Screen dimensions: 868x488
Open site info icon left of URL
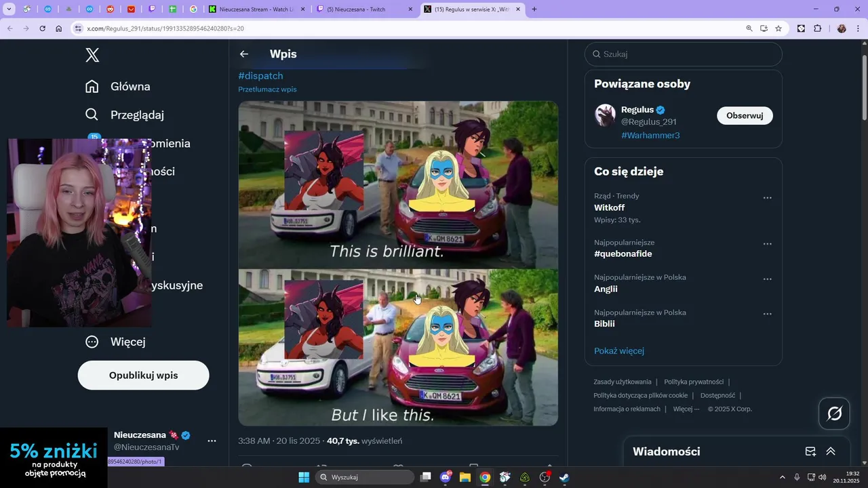[x=78, y=28]
